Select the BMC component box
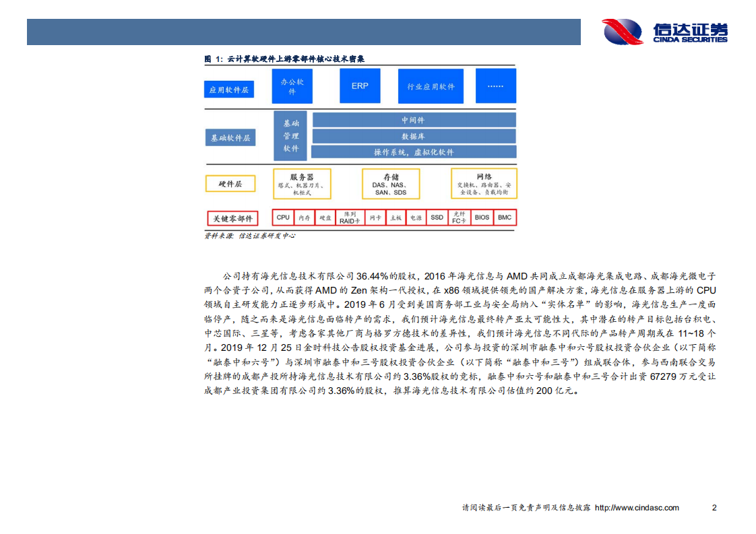Viewport: 756px width, 534px height. tap(504, 217)
